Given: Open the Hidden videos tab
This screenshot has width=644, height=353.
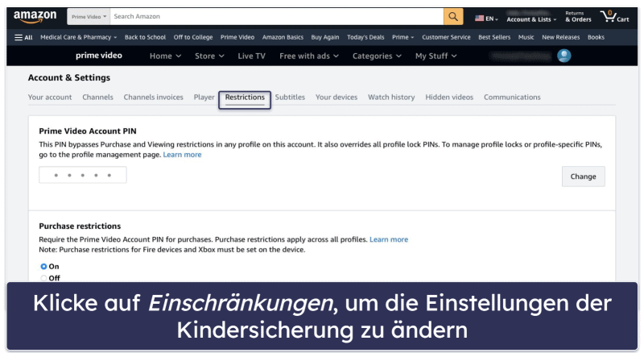Looking at the screenshot, I should pyautogui.click(x=449, y=97).
